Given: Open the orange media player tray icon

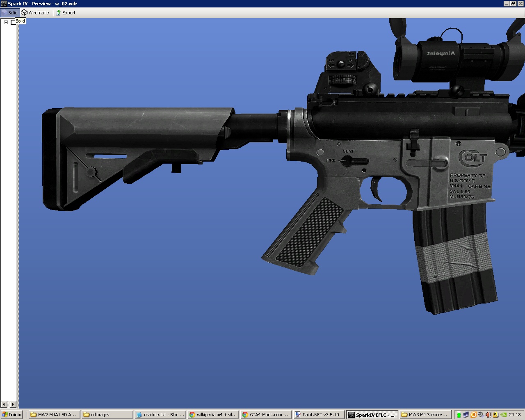Looking at the screenshot, I should (x=474, y=415).
